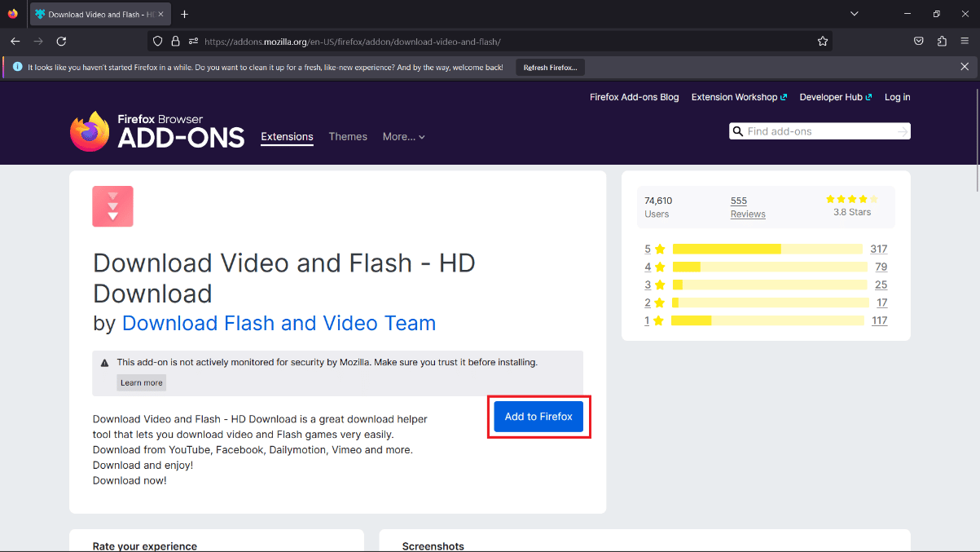Image resolution: width=980 pixels, height=552 pixels.
Task: Open the Tracking Protection shield panel
Action: pos(156,41)
